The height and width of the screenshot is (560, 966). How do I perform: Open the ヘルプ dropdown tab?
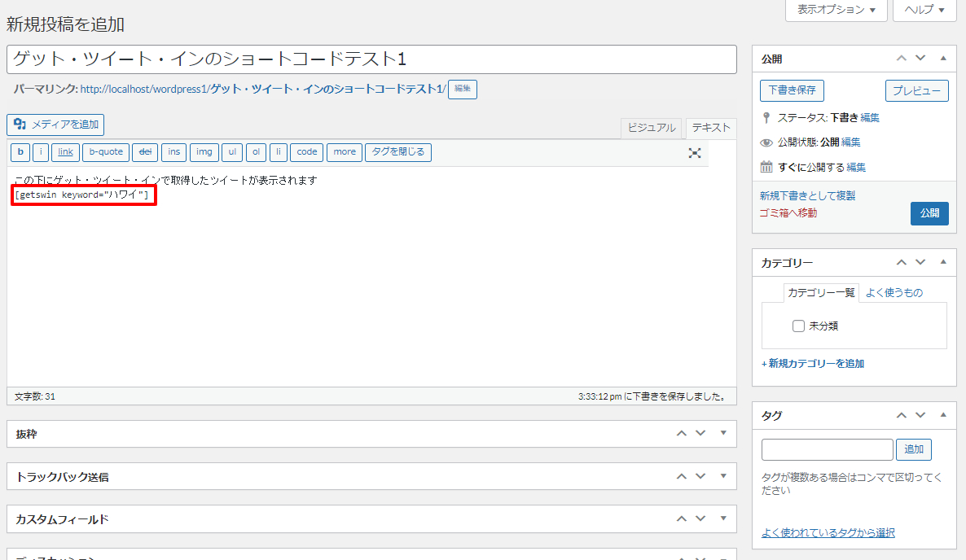coord(924,10)
